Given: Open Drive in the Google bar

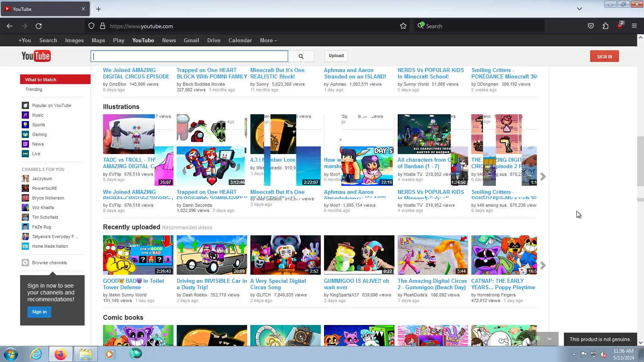Looking at the screenshot, I should (214, 40).
